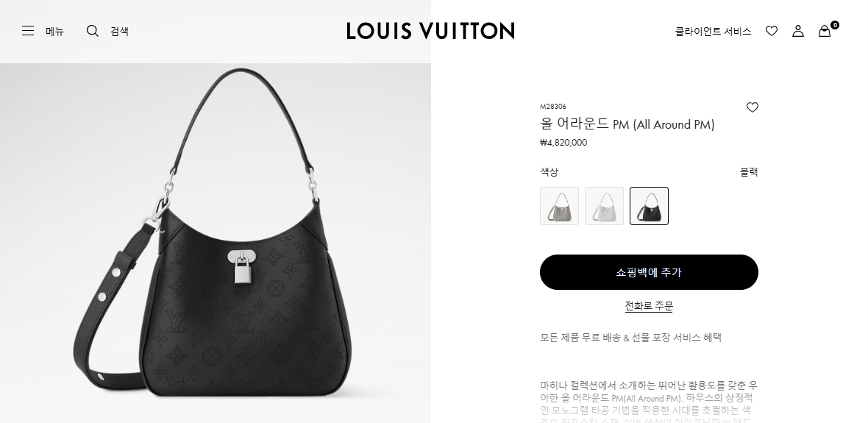Viewport: 868px width, 423px height.
Task: Click the Louis Vuitton logo
Action: point(430,31)
